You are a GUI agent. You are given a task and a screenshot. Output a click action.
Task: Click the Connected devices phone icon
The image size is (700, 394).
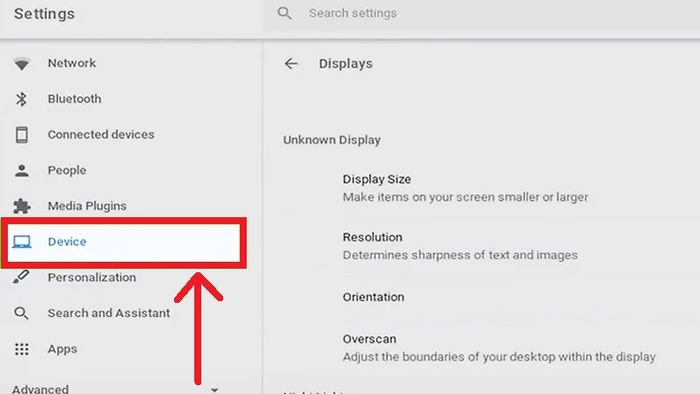21,135
